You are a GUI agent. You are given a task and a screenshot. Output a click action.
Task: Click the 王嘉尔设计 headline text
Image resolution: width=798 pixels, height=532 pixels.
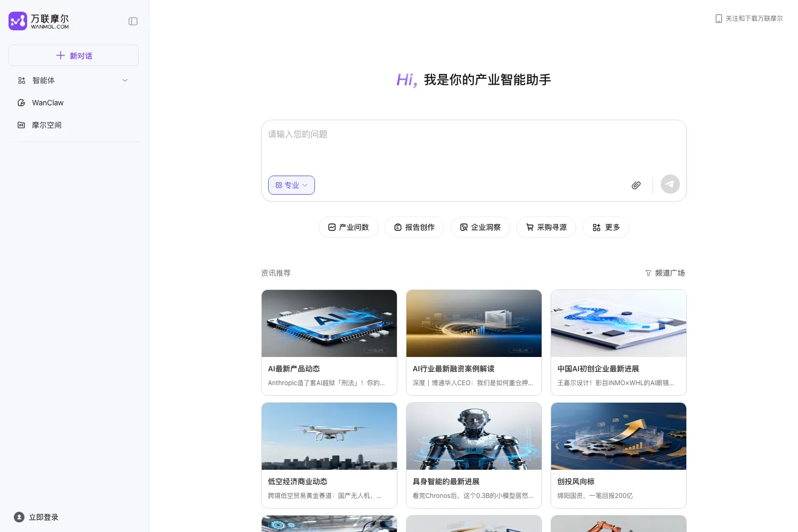[616, 383]
